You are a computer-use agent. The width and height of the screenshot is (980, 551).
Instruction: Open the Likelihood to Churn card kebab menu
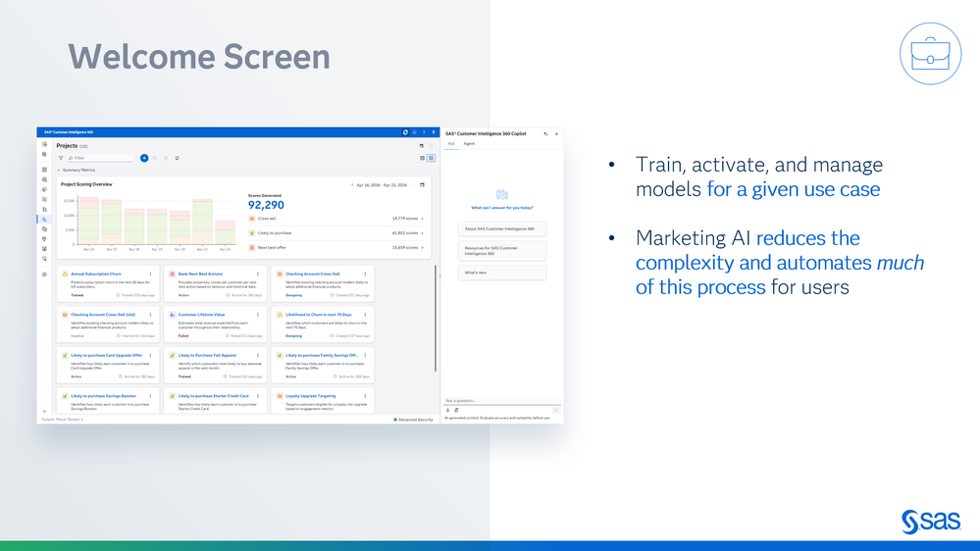click(366, 315)
